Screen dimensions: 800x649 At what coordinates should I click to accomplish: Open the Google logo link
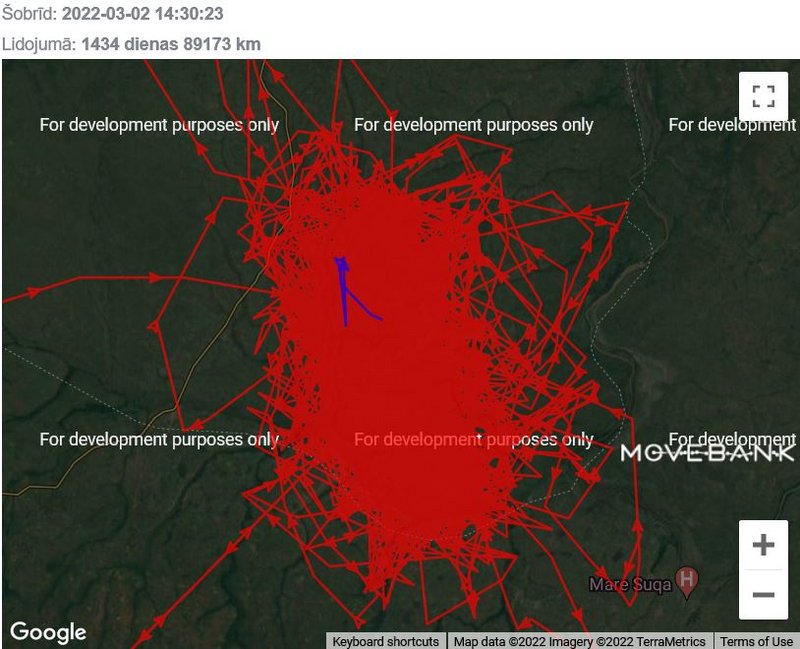point(48,632)
